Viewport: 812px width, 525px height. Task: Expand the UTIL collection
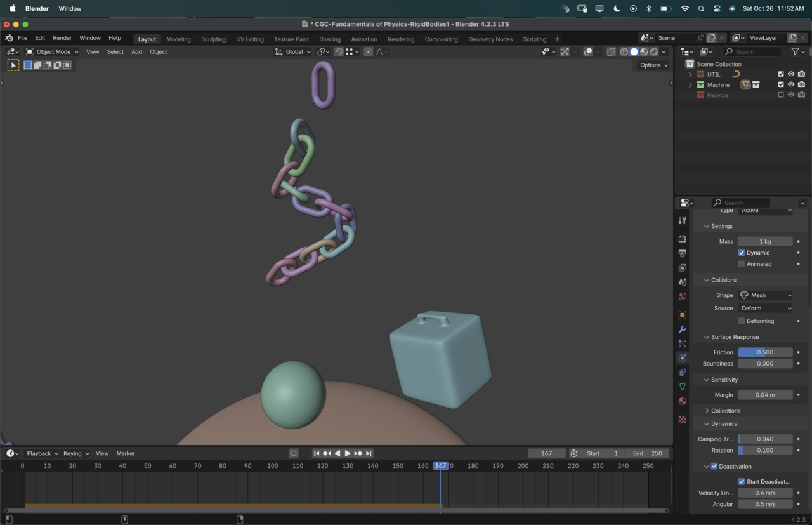[690, 74]
